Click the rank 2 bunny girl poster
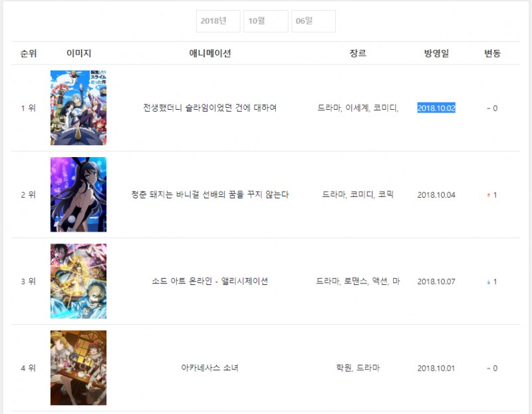The width and height of the screenshot is (532, 414). [78, 194]
